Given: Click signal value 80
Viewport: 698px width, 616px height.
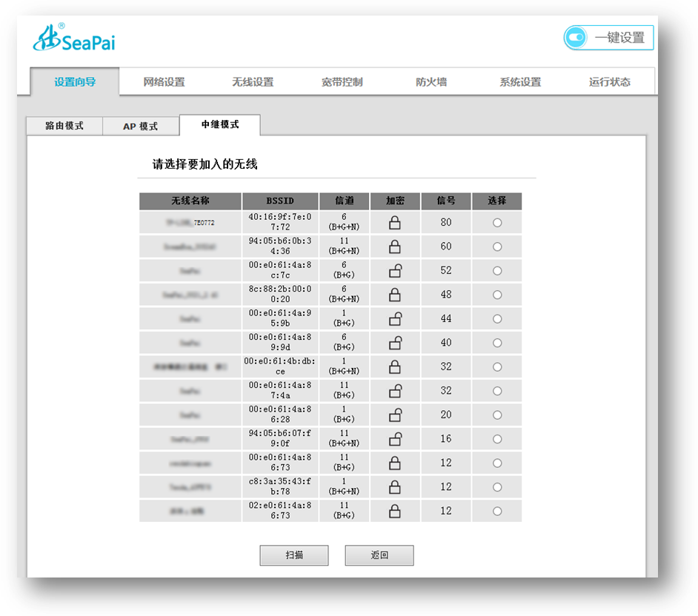Looking at the screenshot, I should pyautogui.click(x=446, y=222).
